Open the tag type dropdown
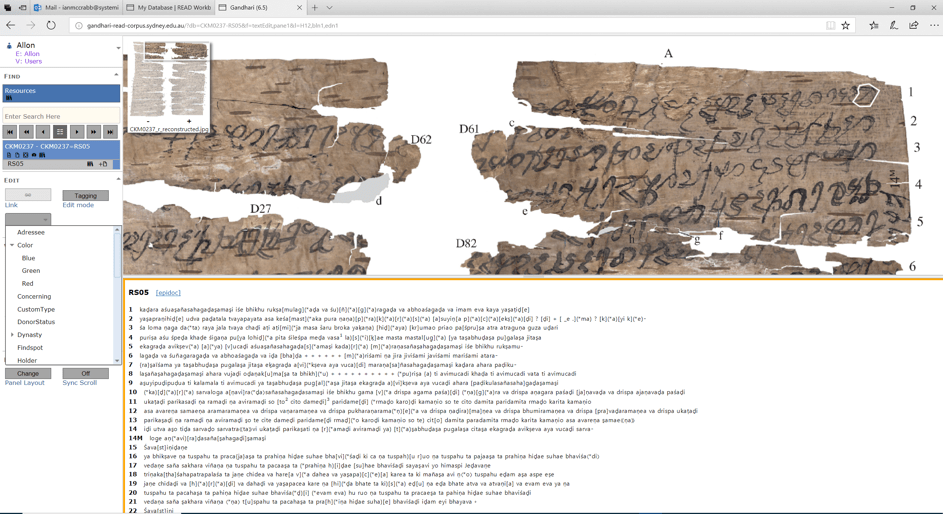The image size is (943, 514). pyautogui.click(x=27, y=219)
